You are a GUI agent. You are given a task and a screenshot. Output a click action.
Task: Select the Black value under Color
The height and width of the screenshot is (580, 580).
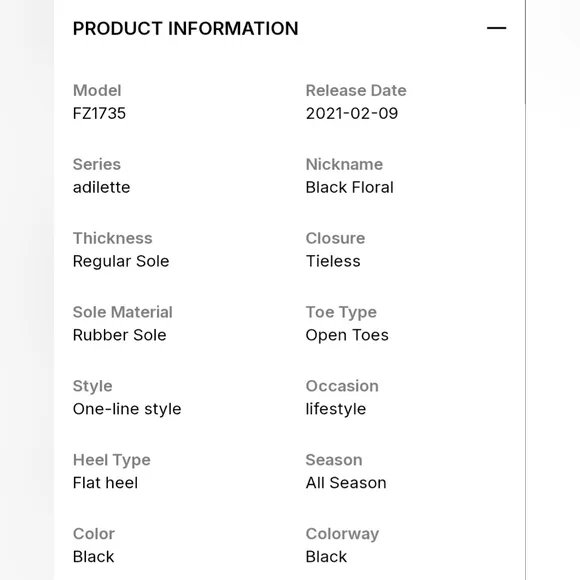[94, 557]
